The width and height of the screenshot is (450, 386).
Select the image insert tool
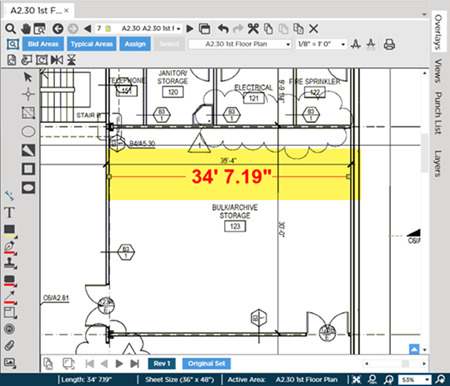[x=10, y=362]
